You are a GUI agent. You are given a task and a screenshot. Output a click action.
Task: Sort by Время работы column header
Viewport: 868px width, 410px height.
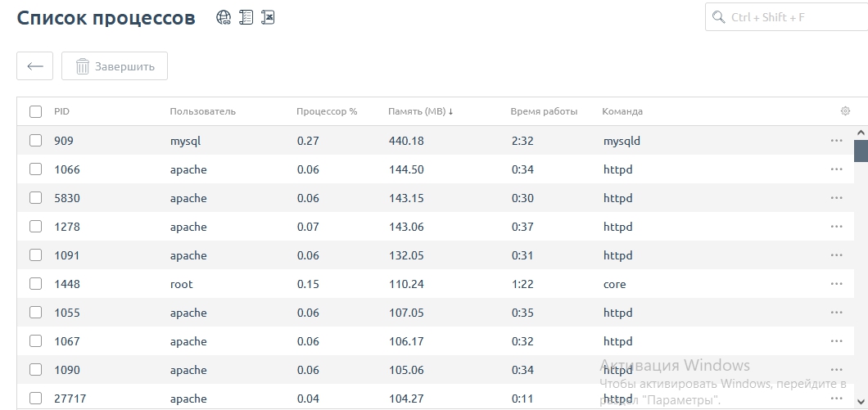coord(544,111)
